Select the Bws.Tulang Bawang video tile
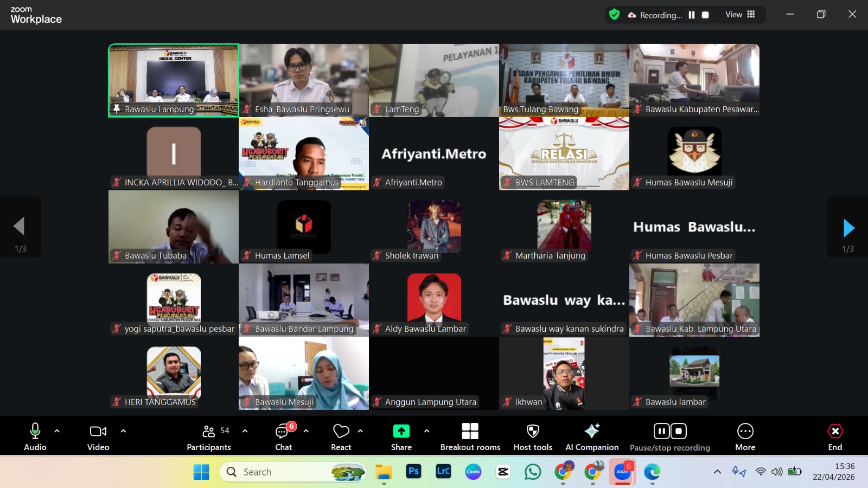Image resolution: width=868 pixels, height=488 pixels. 564,80
